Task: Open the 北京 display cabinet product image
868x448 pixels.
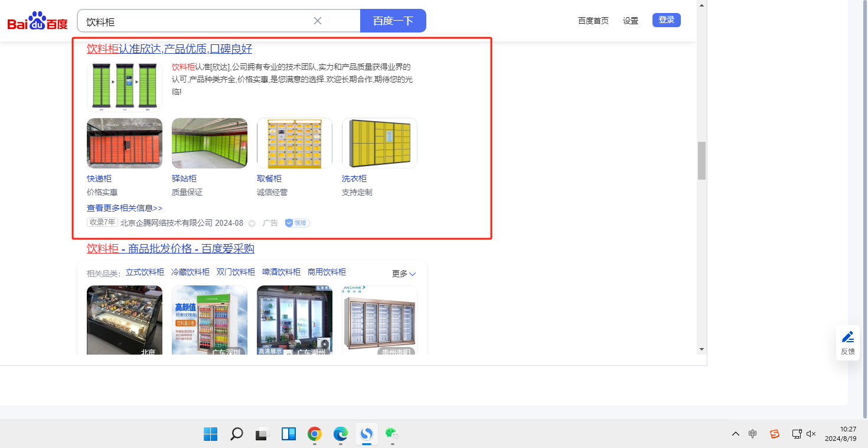Action: (125, 320)
